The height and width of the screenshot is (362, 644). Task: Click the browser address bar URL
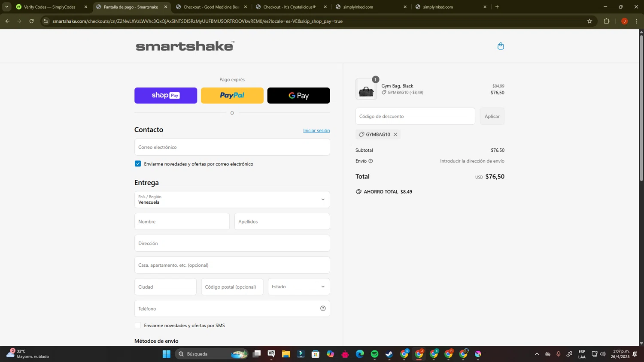pyautogui.click(x=197, y=21)
